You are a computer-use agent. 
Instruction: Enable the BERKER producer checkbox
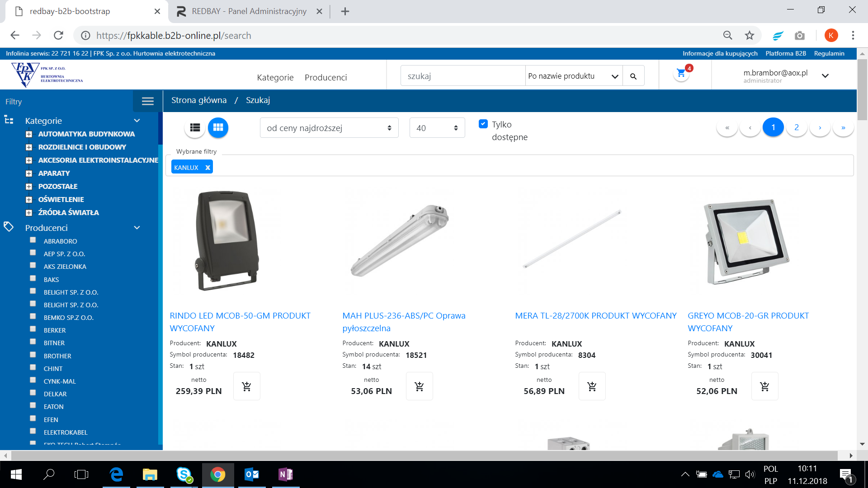coord(33,329)
